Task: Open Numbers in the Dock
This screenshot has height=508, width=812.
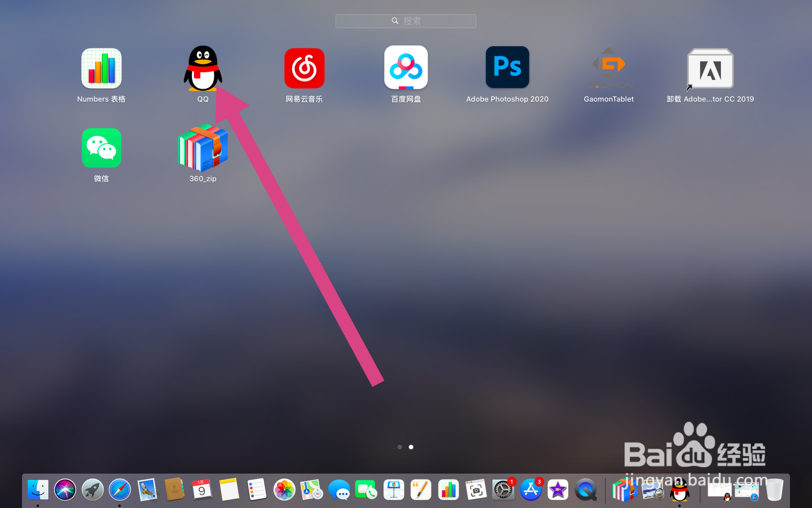Action: [x=448, y=490]
